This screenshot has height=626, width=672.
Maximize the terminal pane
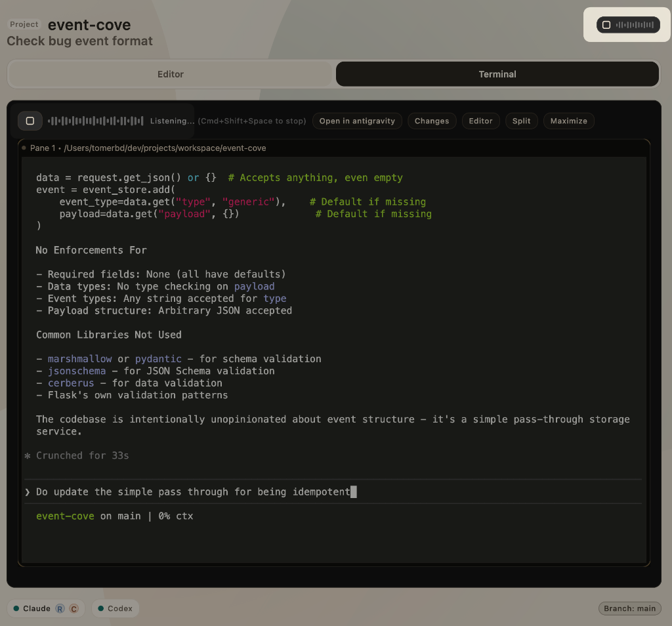point(568,121)
